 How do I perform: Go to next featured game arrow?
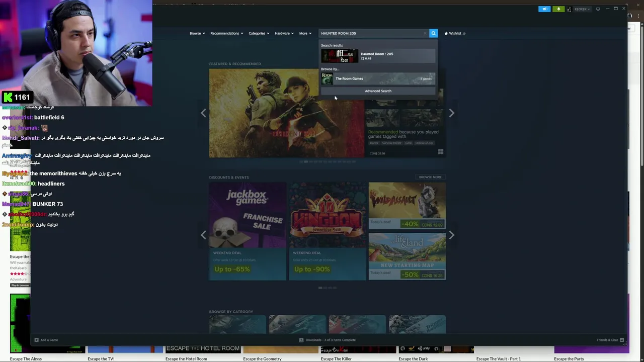click(x=451, y=113)
